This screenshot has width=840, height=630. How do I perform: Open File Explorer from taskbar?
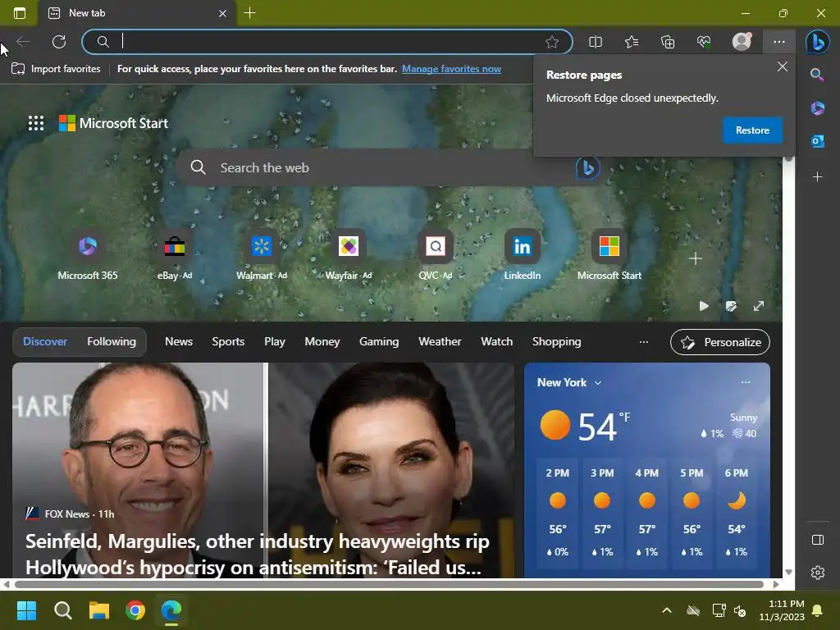(x=99, y=610)
